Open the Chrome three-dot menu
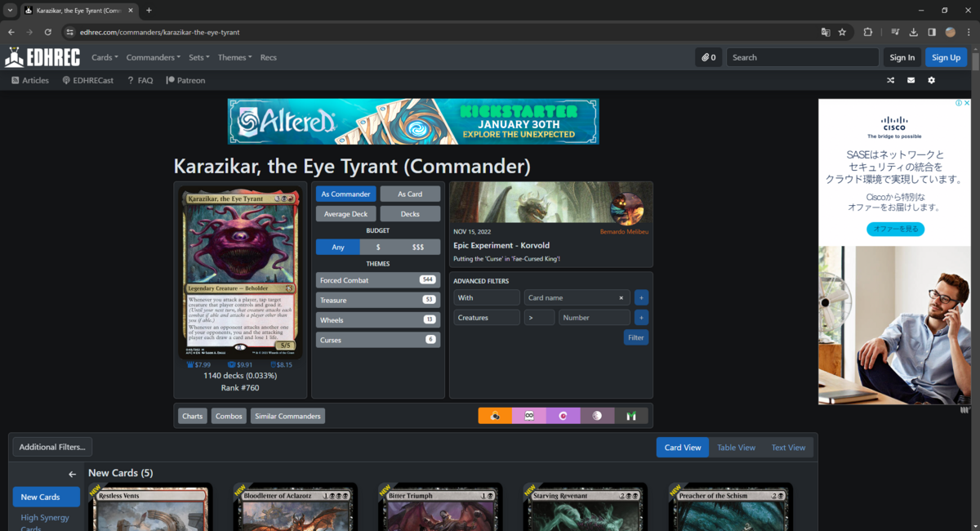980x531 pixels. [x=969, y=32]
